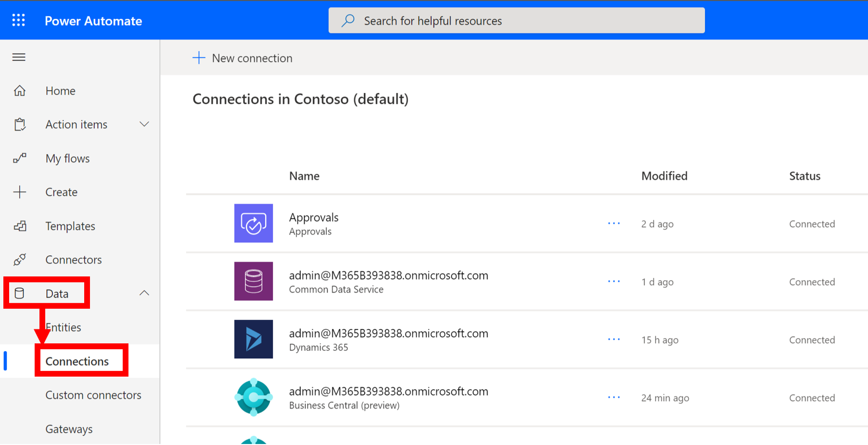Open more options for Approvals row
This screenshot has height=445, width=868.
click(x=614, y=223)
